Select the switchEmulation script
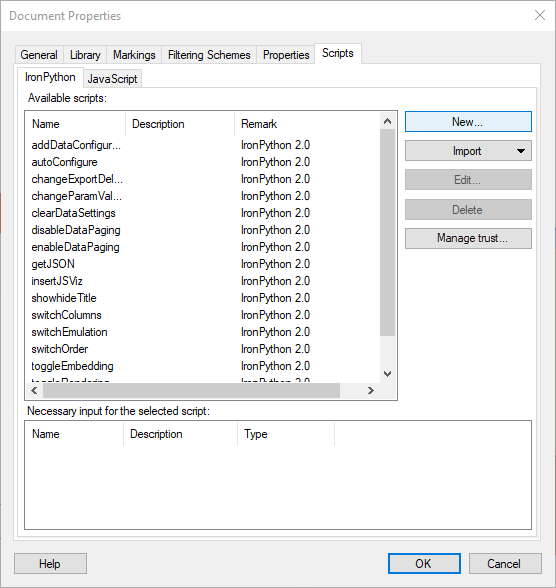 [69, 332]
